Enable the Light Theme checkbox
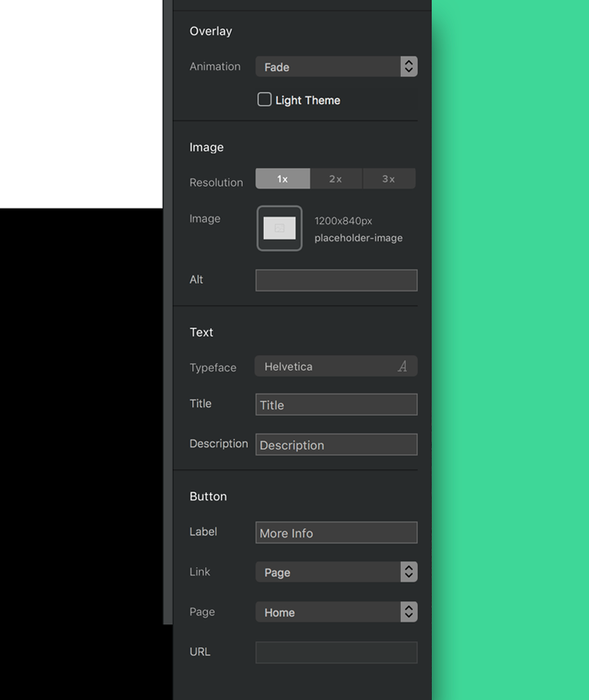The image size is (589, 700). point(265,99)
